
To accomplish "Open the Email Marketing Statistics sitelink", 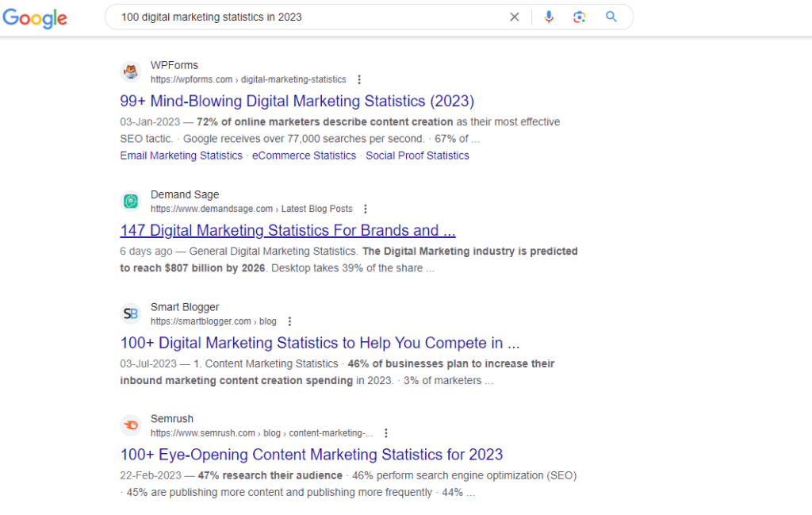I will (x=182, y=156).
